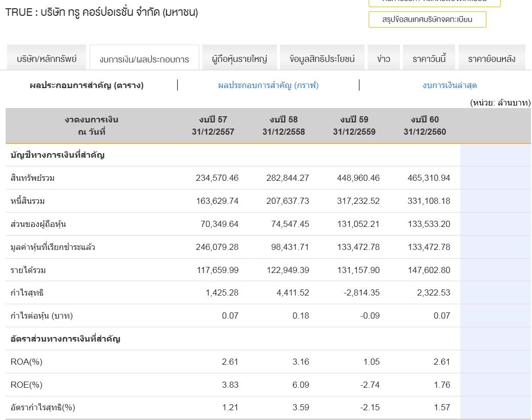Click net profit value 4,411.52
Screen dimensions: 532x420
click(293, 292)
